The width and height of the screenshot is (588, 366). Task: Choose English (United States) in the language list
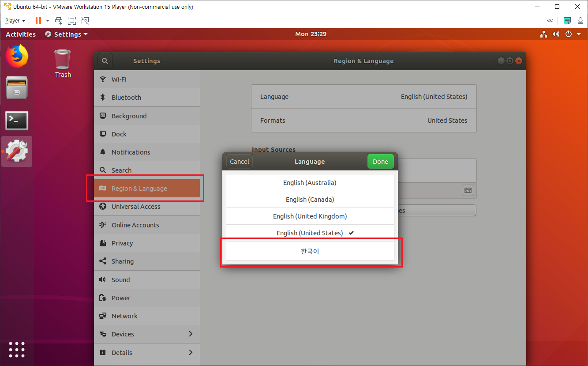(310, 233)
